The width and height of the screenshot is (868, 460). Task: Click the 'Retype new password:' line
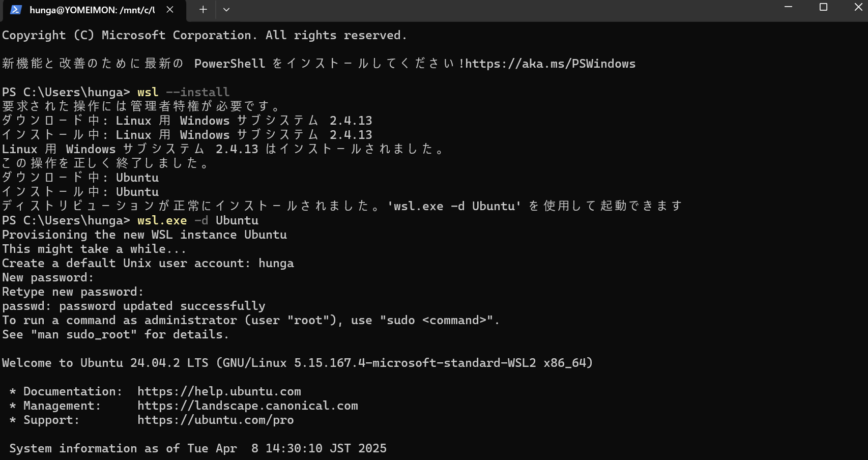[73, 292]
